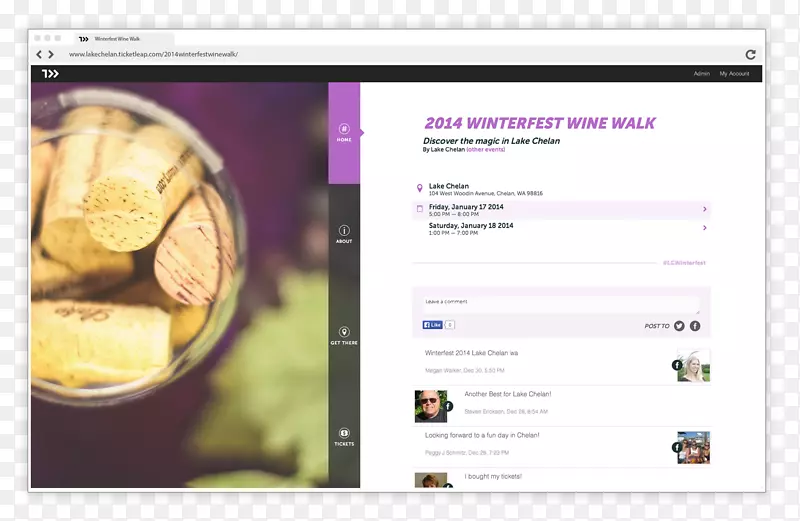Open the Home sidebar section
The height and width of the screenshot is (521, 800).
point(344,132)
